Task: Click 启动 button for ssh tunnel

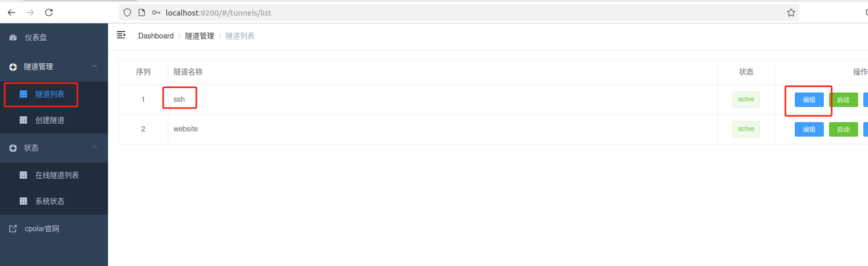Action: click(x=843, y=100)
